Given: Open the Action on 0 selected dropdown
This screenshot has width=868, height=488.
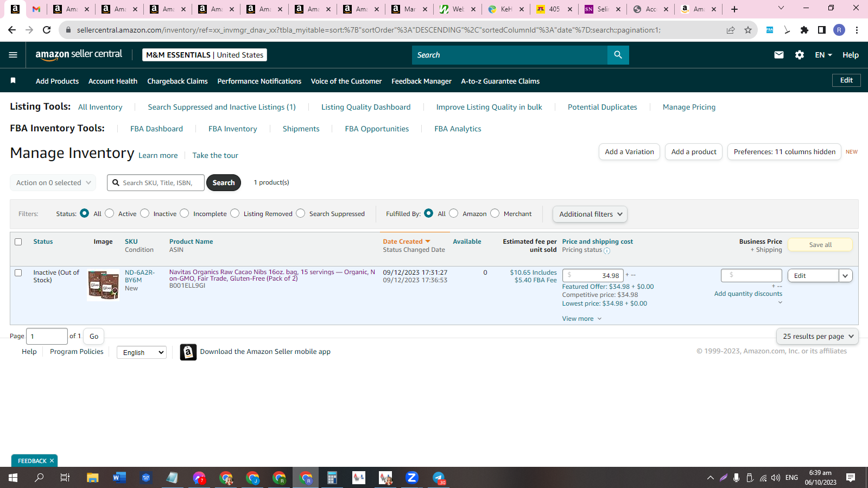Looking at the screenshot, I should 53,183.
